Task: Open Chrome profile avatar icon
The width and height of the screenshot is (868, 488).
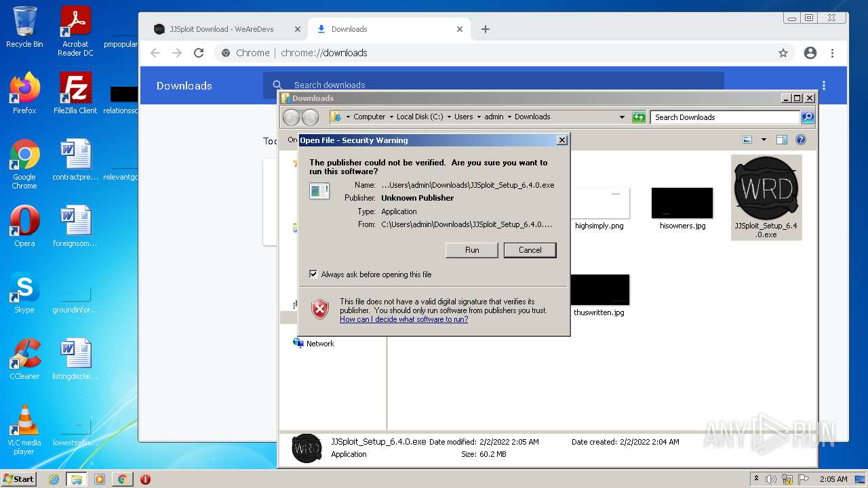Action: (x=810, y=53)
